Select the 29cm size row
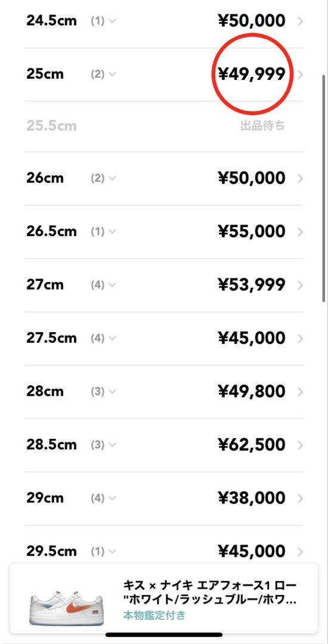Screen dimensions: 328x644 164,498
